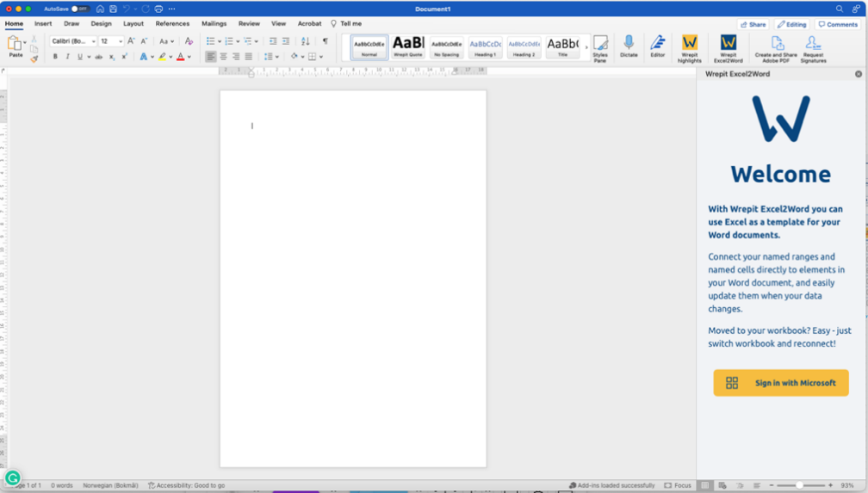This screenshot has height=493, width=868.
Task: Search the document with the magnifier icon
Action: [840, 9]
